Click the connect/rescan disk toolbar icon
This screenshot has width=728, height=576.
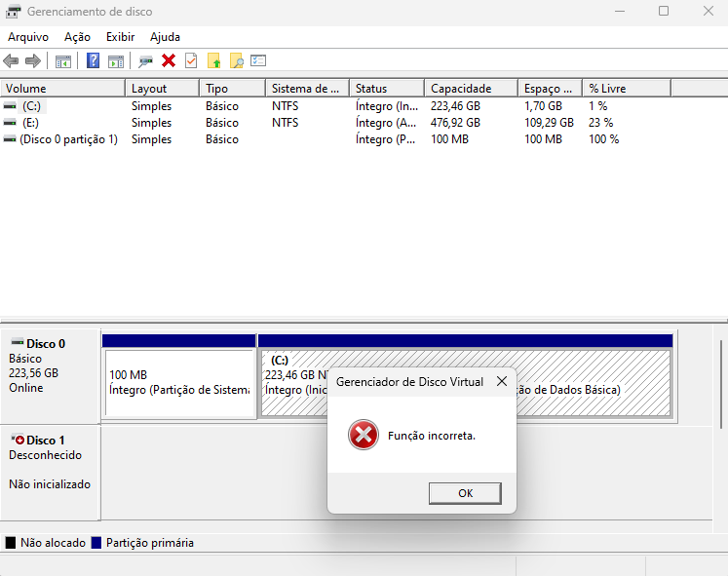point(146,61)
